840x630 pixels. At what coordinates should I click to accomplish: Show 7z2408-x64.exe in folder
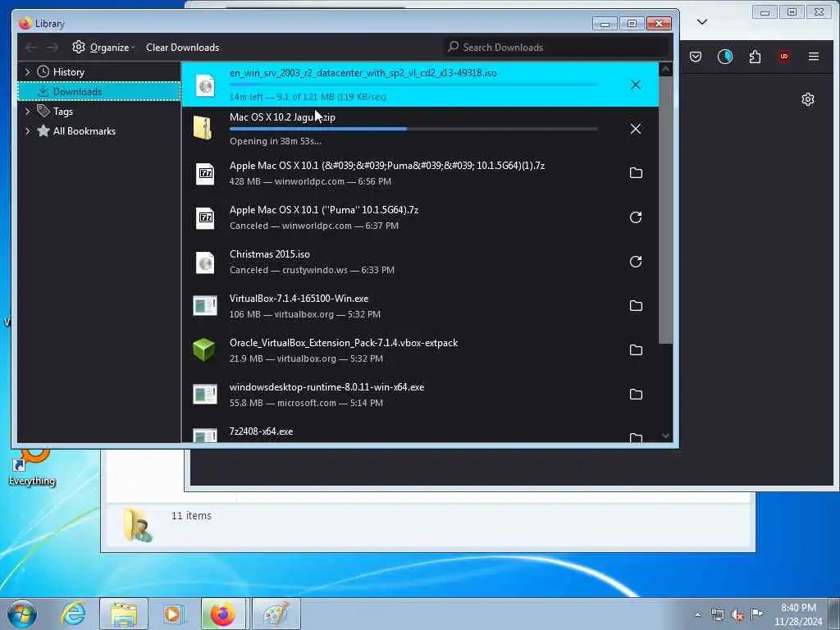tap(636, 438)
